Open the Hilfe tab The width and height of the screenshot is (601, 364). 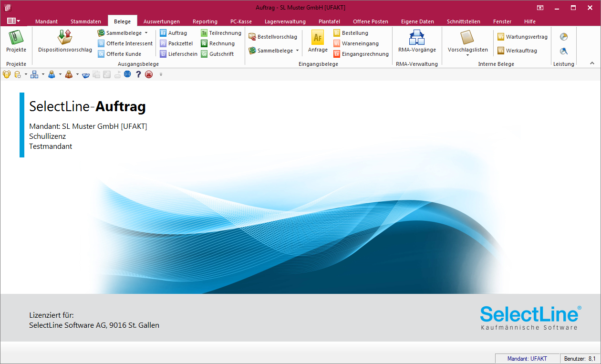(529, 21)
